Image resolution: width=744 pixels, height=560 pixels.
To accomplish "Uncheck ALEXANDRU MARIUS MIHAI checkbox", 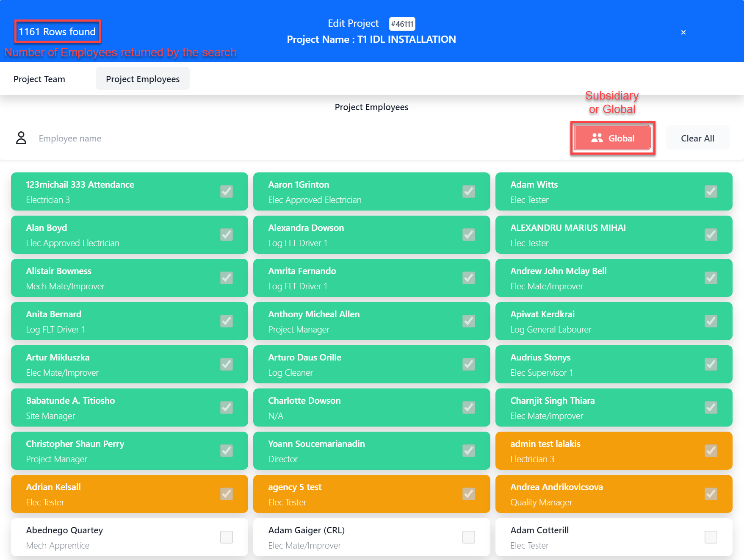I will pyautogui.click(x=711, y=235).
